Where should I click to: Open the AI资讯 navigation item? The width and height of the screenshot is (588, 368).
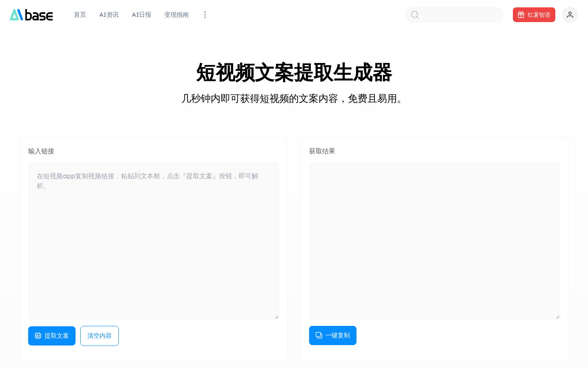[x=109, y=15]
